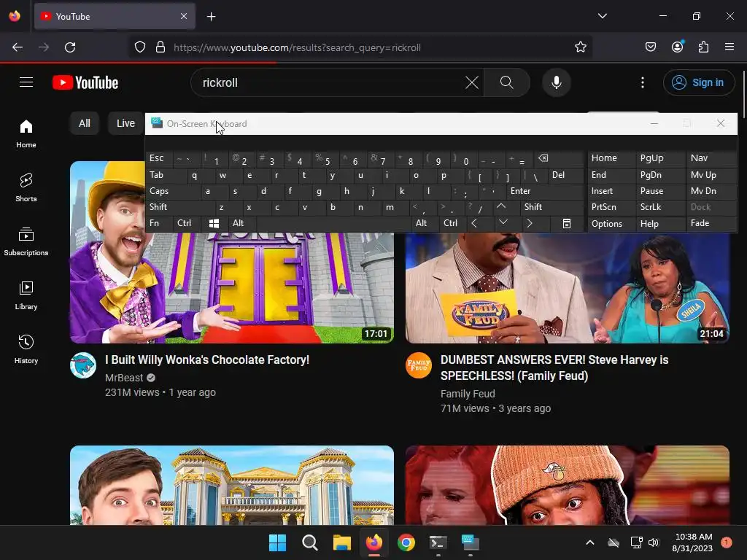This screenshot has height=560, width=747.
Task: Select the Live filter chip
Action: 125,123
